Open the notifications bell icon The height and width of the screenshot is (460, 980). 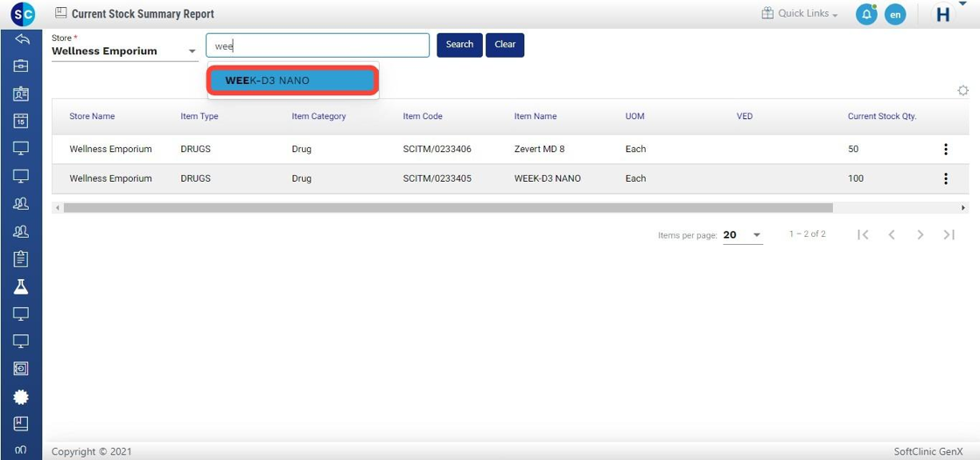click(865, 15)
